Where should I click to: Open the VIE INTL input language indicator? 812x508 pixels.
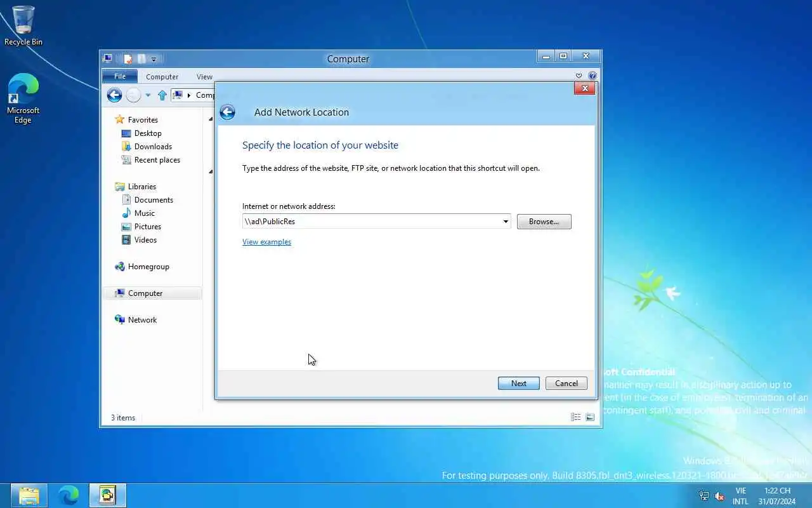click(x=740, y=496)
